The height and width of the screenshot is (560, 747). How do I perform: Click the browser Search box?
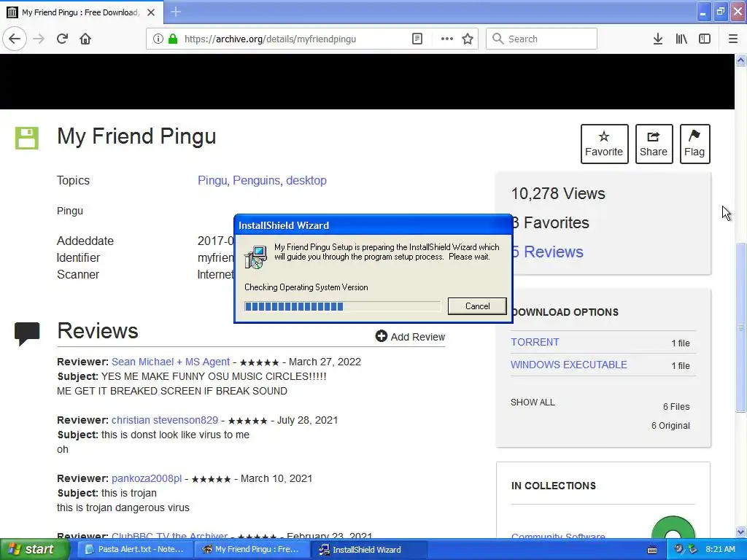point(541,39)
